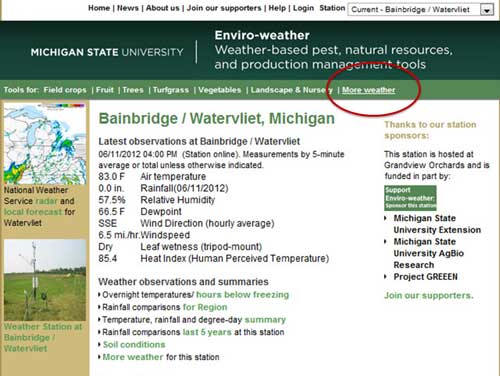Open Michigan State University Extension link
The width and height of the screenshot is (500, 376).
[437, 224]
